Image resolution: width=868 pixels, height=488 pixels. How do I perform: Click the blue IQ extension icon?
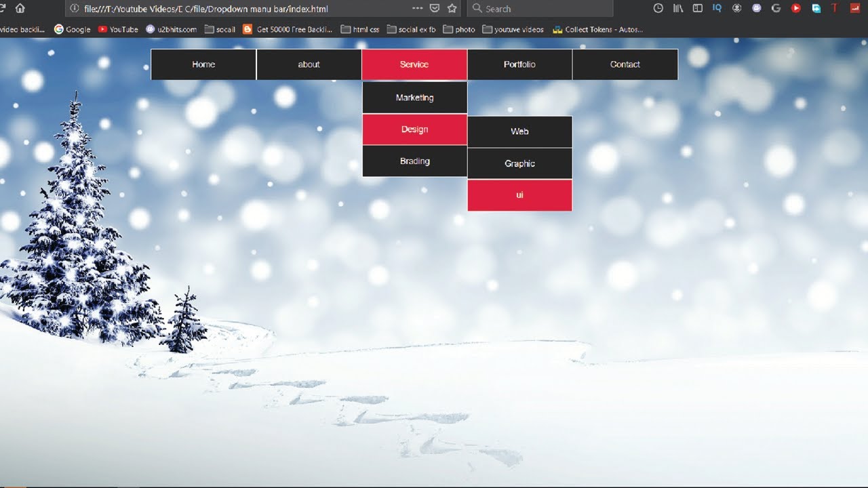coord(717,8)
